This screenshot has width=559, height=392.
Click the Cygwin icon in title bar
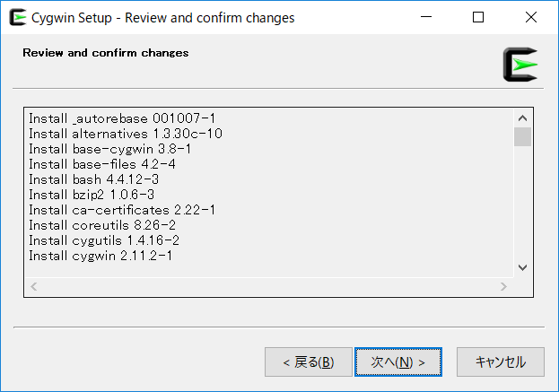18,17
